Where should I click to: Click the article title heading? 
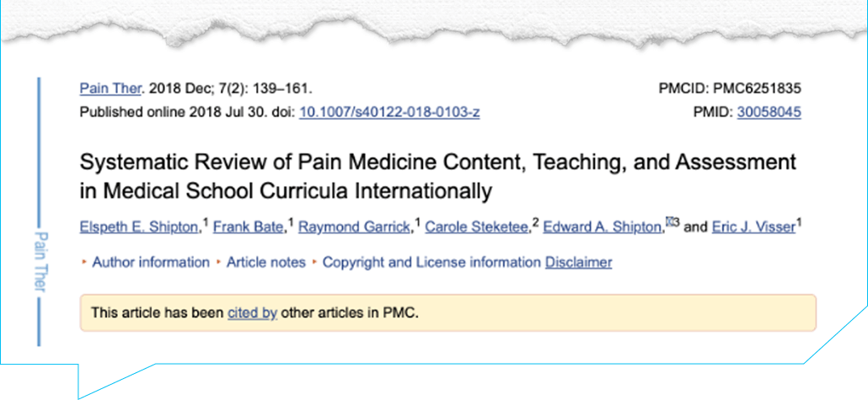click(x=438, y=176)
